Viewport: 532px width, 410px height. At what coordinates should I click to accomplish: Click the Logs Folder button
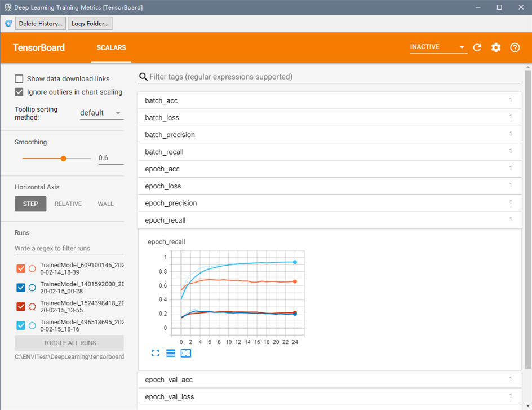pos(90,24)
